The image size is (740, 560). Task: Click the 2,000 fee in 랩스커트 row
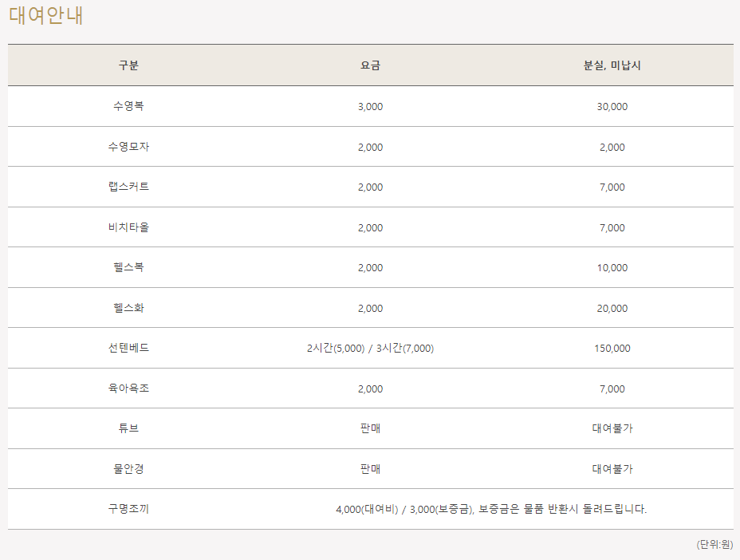coord(371,187)
